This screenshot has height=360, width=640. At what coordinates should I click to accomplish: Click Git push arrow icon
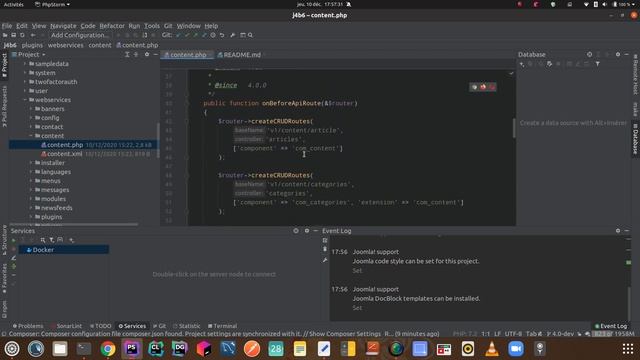click(x=196, y=35)
